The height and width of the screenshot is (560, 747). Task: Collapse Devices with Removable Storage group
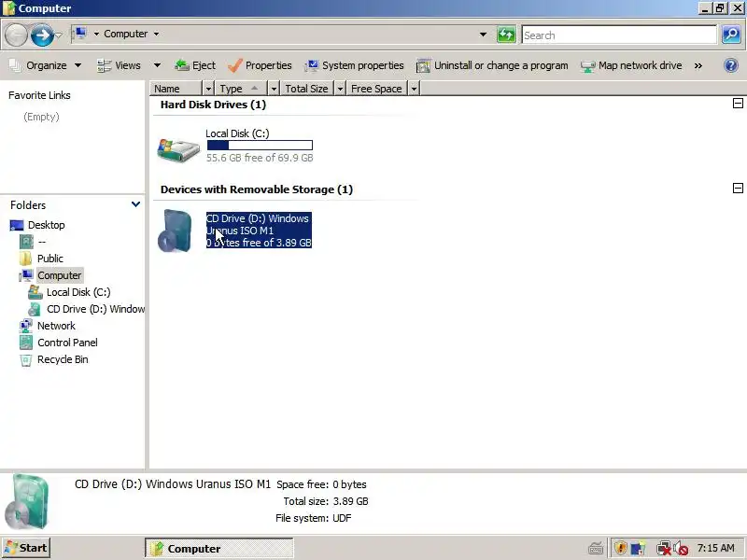(738, 189)
